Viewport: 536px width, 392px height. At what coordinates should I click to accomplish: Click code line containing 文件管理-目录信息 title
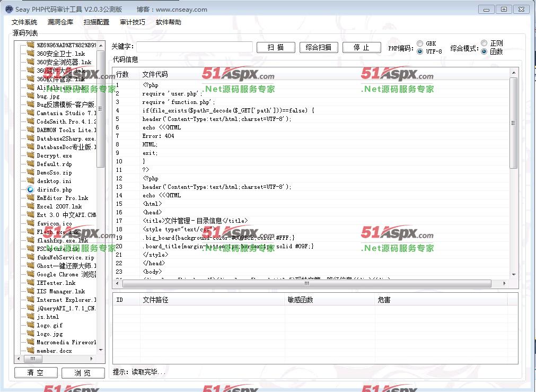195,221
